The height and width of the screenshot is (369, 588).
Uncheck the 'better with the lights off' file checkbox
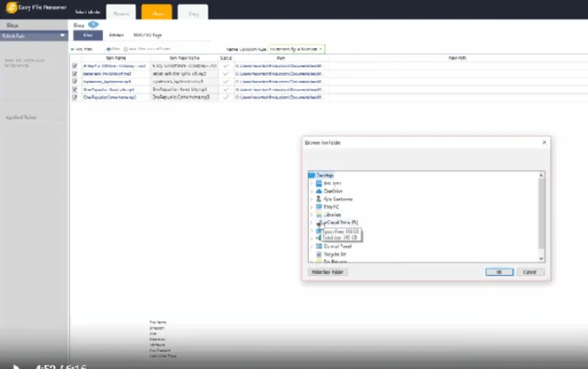pos(74,73)
